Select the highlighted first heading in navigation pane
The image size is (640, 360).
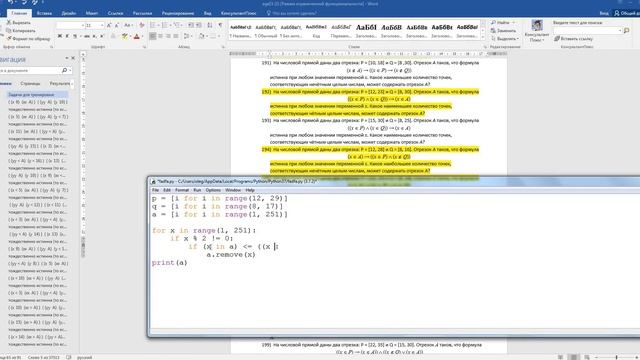pos(37,95)
